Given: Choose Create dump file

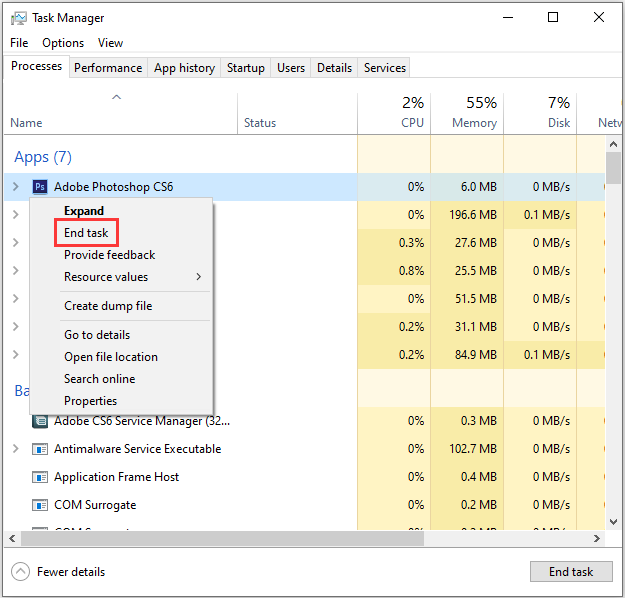Looking at the screenshot, I should coord(108,306).
